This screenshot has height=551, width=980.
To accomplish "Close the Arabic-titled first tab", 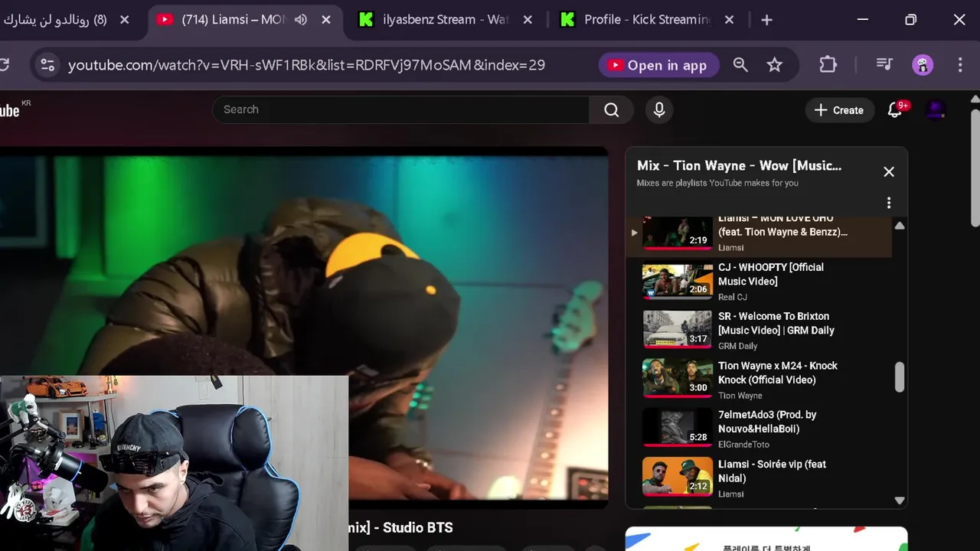I will (125, 20).
